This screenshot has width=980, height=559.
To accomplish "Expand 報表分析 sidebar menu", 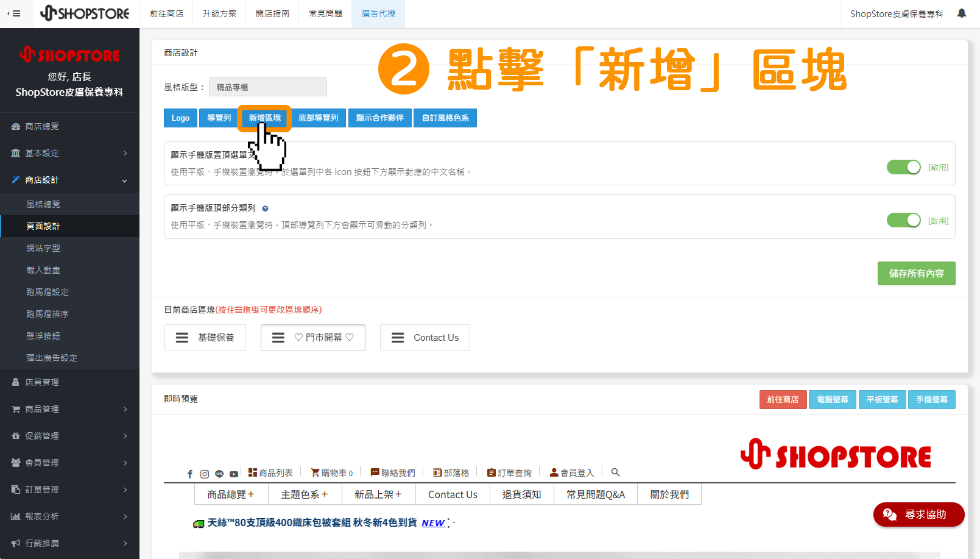I will pos(69,516).
